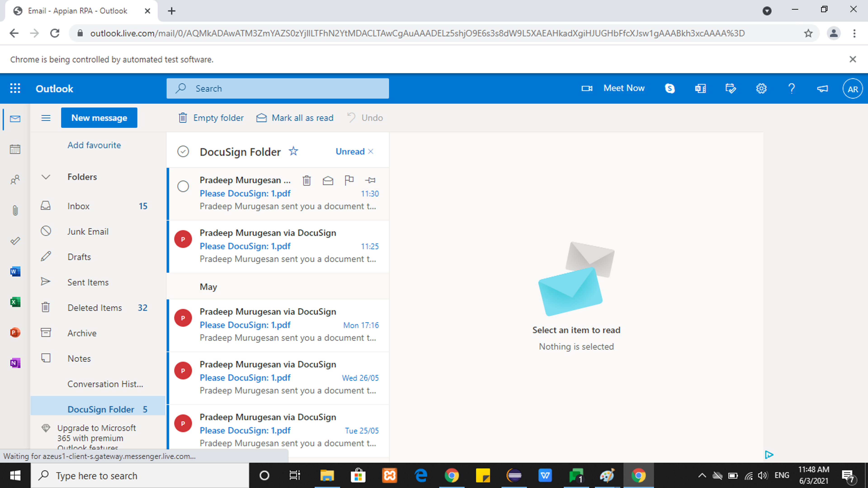Image resolution: width=868 pixels, height=488 pixels.
Task: Open Calendar in the left rail
Action: click(x=15, y=149)
